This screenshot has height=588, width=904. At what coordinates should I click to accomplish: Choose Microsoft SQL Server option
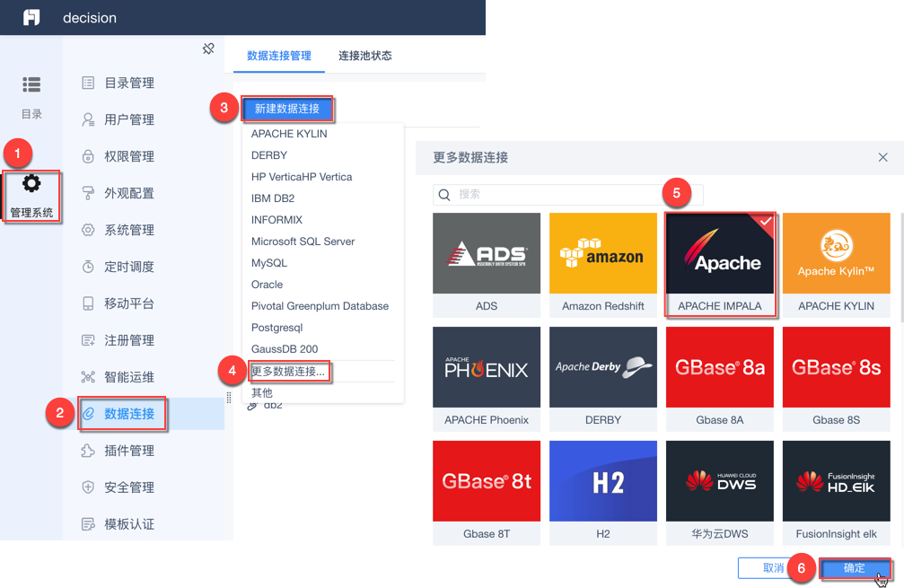303,241
